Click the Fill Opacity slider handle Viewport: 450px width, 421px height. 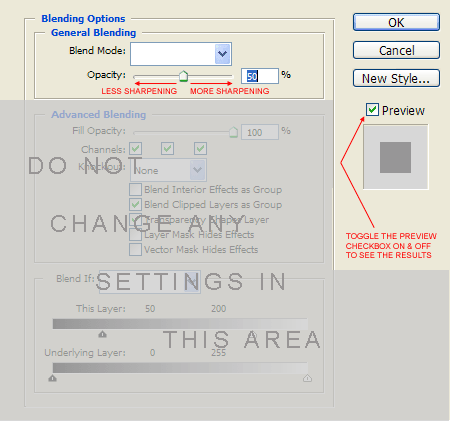point(233,132)
